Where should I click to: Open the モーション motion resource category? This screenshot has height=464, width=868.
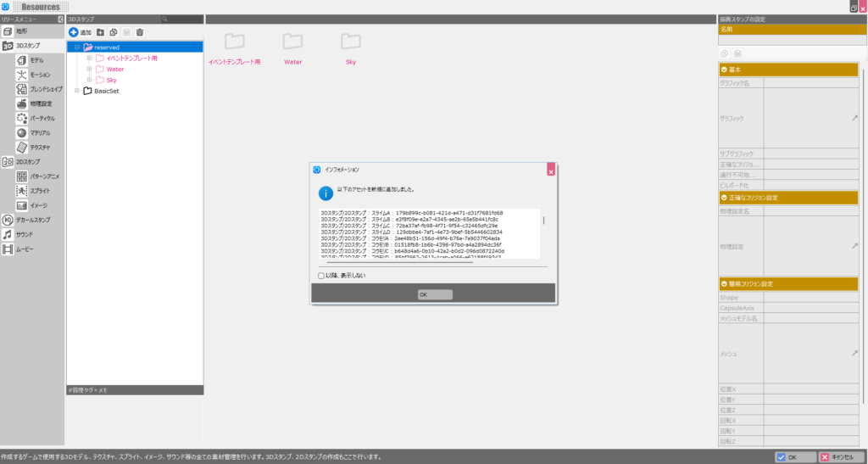[x=40, y=75]
